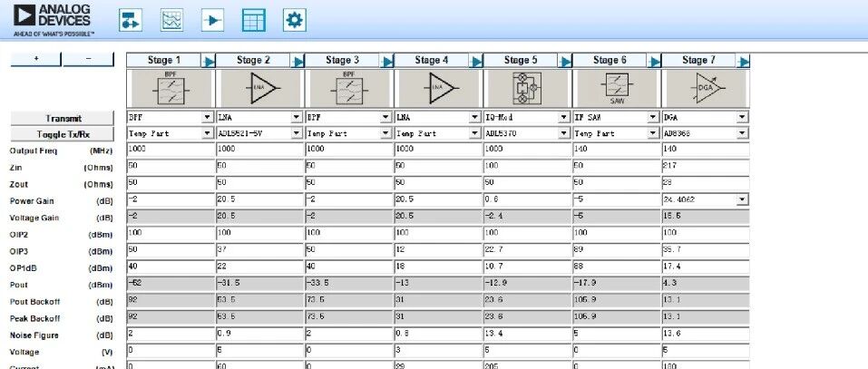Click the arrow icon next to Stage 6
The image size is (868, 369).
coord(654,61)
